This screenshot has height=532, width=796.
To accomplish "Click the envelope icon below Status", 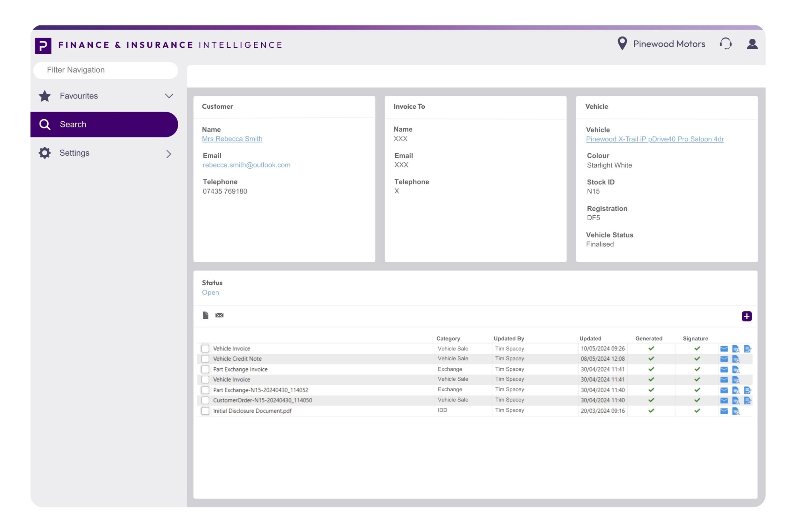I will click(x=219, y=315).
